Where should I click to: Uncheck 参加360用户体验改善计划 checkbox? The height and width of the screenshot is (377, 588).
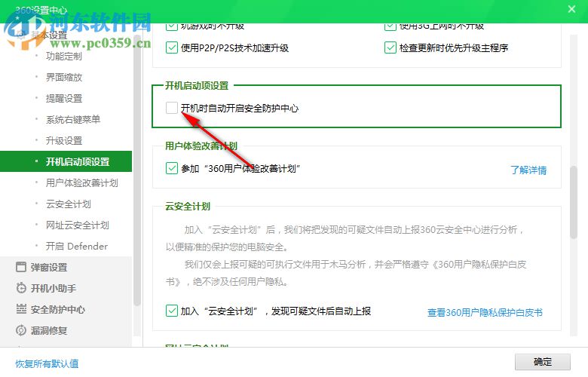click(171, 168)
